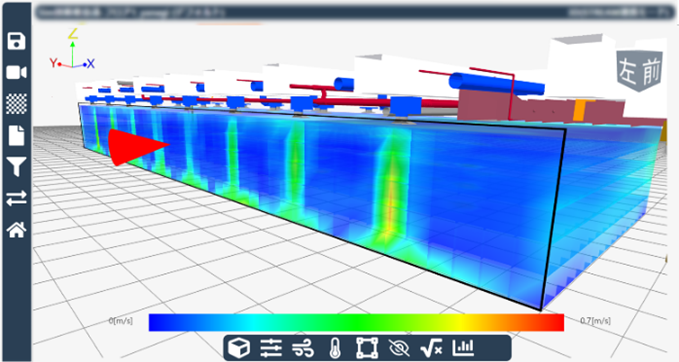Open the document file icon

(x=16, y=136)
